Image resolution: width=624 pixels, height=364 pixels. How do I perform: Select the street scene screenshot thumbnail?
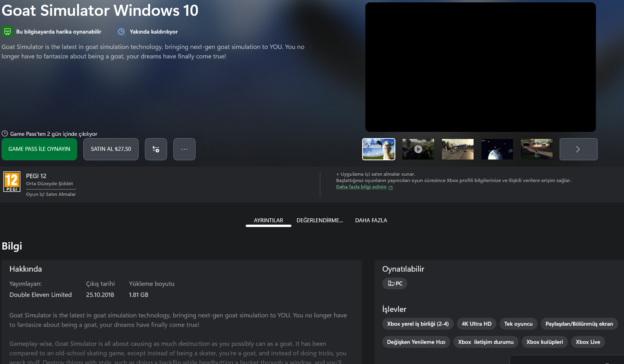coord(458,149)
